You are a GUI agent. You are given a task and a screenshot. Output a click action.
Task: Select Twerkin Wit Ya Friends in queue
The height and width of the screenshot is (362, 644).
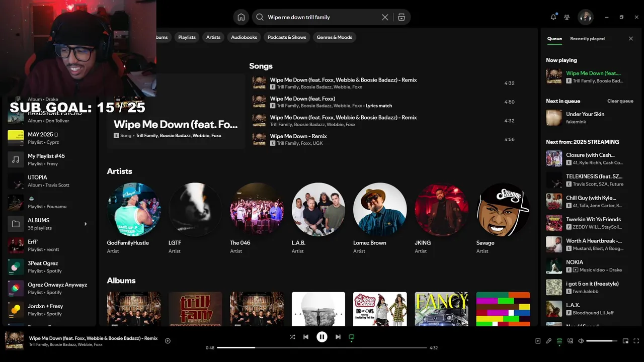590,223
